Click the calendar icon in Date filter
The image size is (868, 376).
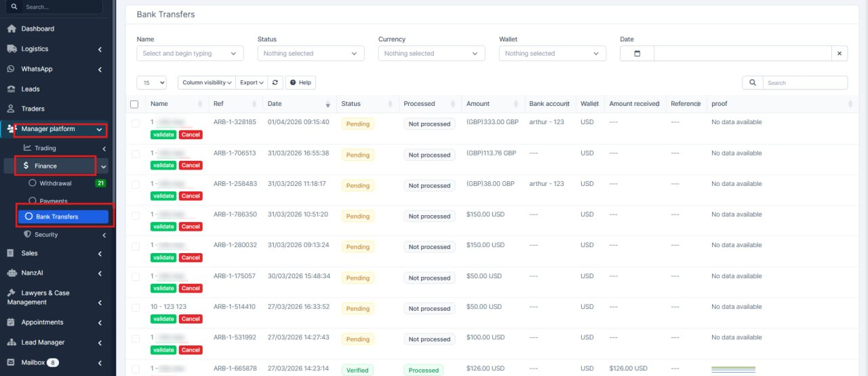[637, 54]
